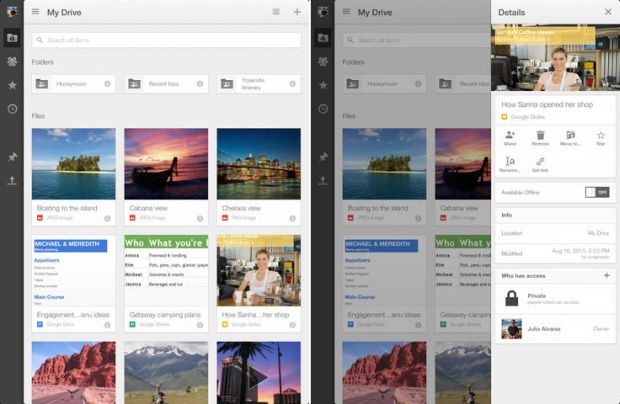
Task: Open Boating to the island on right screen
Action: [384, 177]
